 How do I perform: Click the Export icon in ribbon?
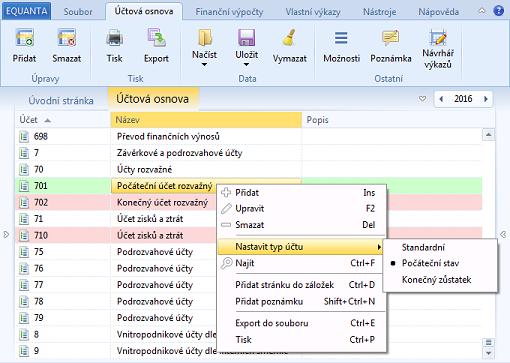click(156, 38)
